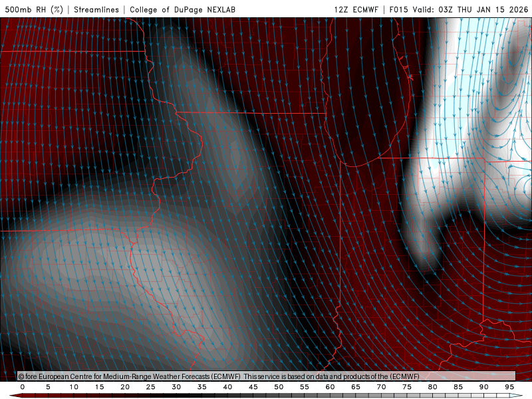Click the "90" value on the color scale

click(x=484, y=387)
